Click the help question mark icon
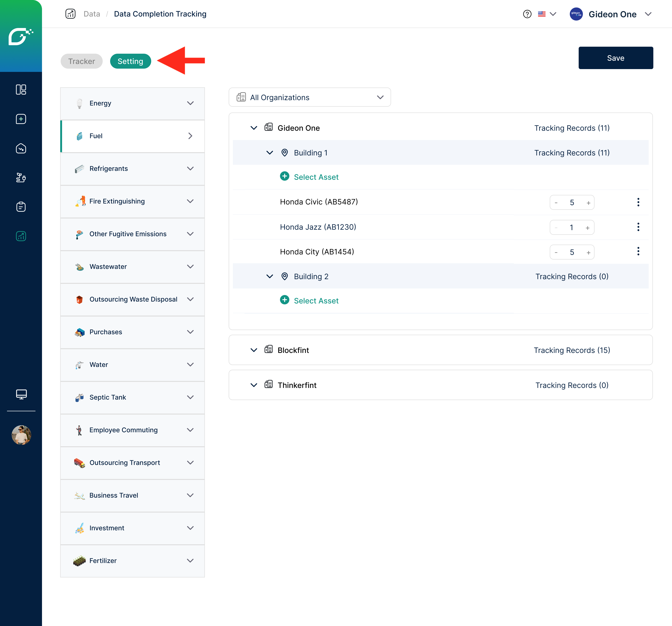Screen dimensions: 672x626 coord(527,14)
